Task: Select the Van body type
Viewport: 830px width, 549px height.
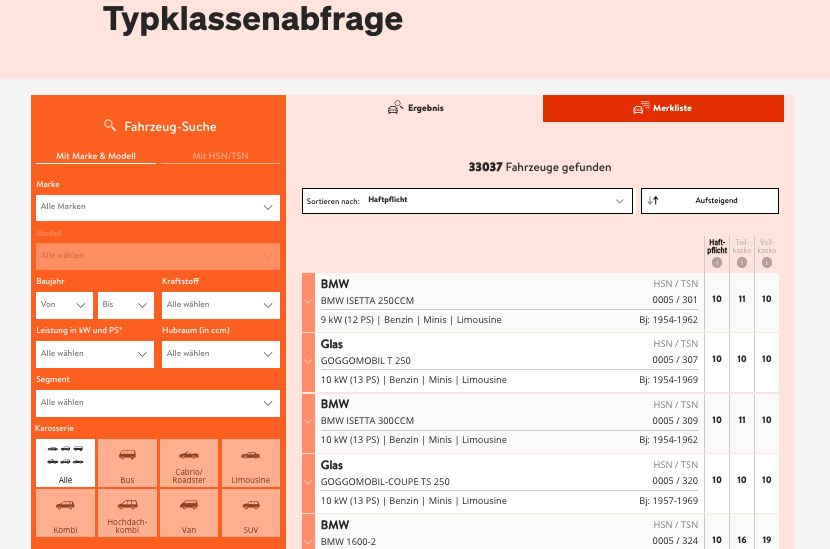Action: click(x=189, y=513)
